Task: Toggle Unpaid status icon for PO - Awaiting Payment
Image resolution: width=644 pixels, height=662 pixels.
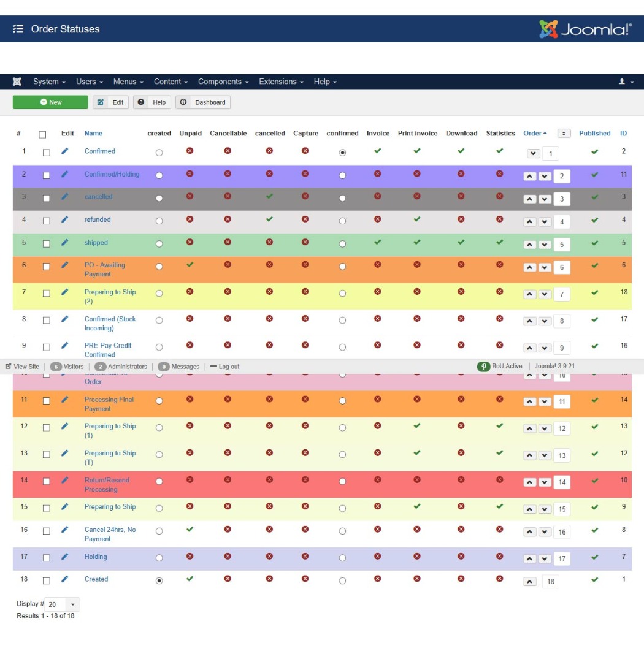Action: coord(190,265)
